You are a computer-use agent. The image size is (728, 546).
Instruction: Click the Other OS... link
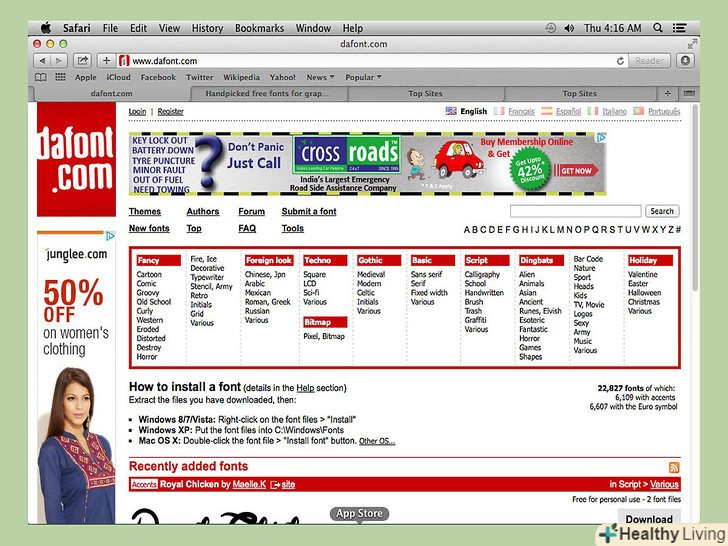coord(377,441)
